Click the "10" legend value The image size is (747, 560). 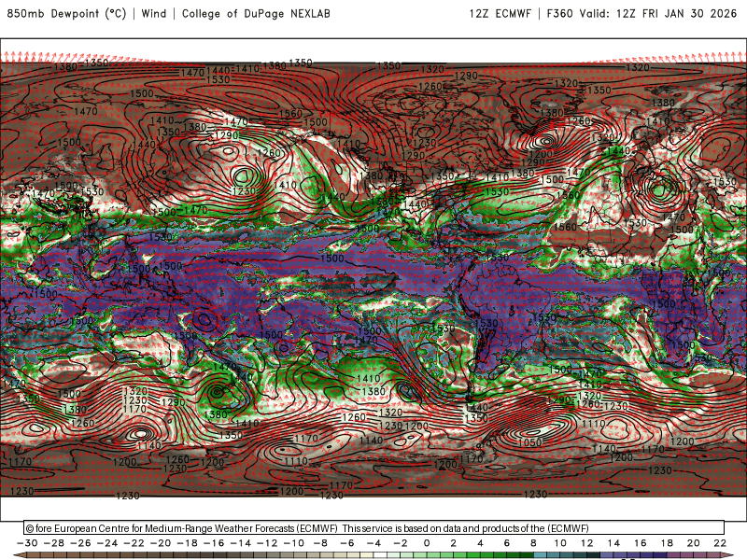(x=560, y=543)
